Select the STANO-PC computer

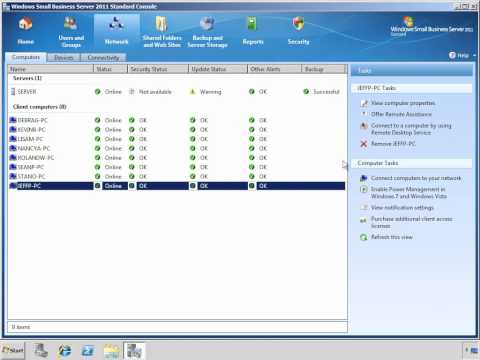(x=177, y=176)
